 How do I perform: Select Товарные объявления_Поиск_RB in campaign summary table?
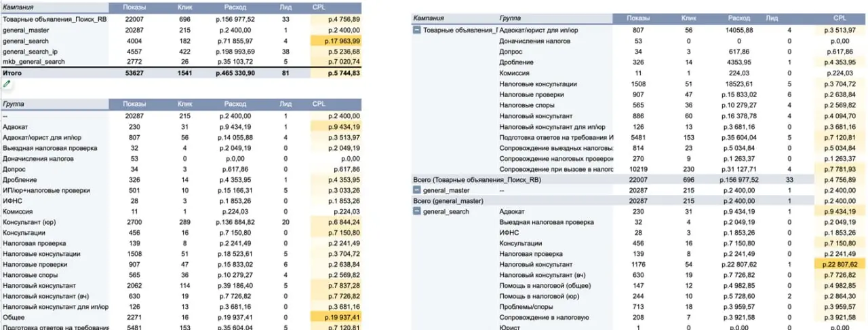click(55, 20)
